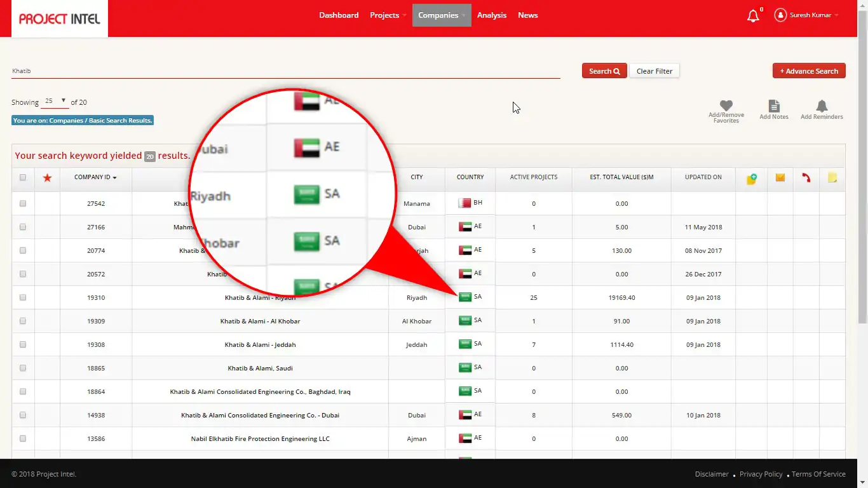
Task: Check the box for company 19309
Action: click(23, 322)
